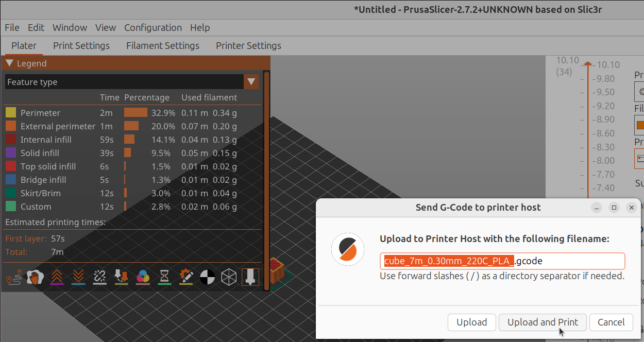
Task: Click the Internal infill dark red swatch
Action: (11, 139)
